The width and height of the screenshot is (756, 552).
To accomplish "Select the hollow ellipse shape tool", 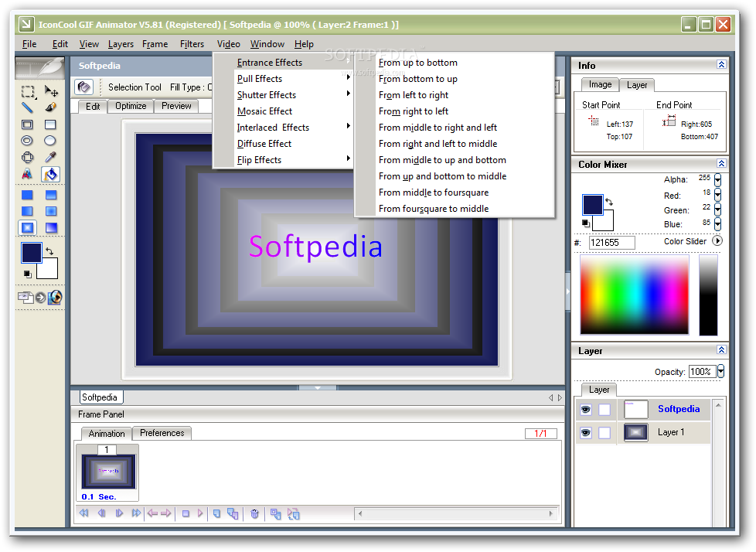I will [x=28, y=140].
